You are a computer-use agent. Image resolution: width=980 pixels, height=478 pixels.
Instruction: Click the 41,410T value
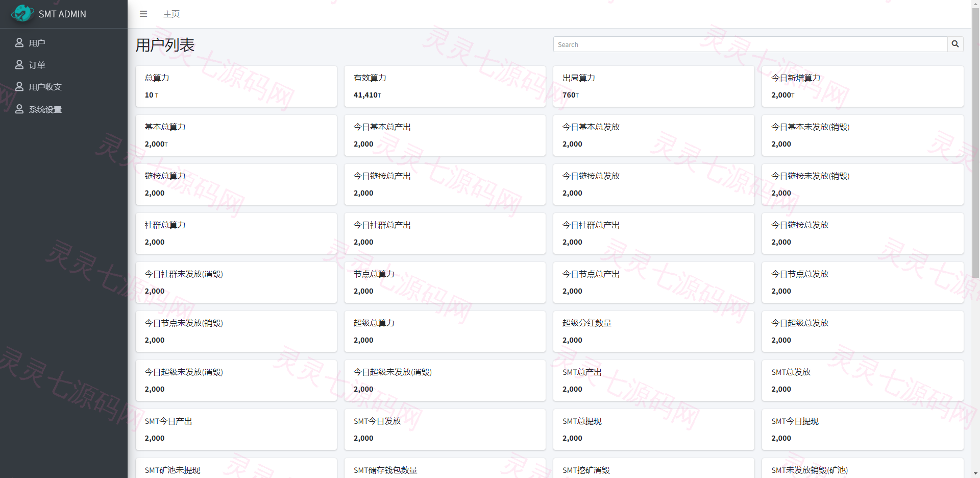click(367, 95)
